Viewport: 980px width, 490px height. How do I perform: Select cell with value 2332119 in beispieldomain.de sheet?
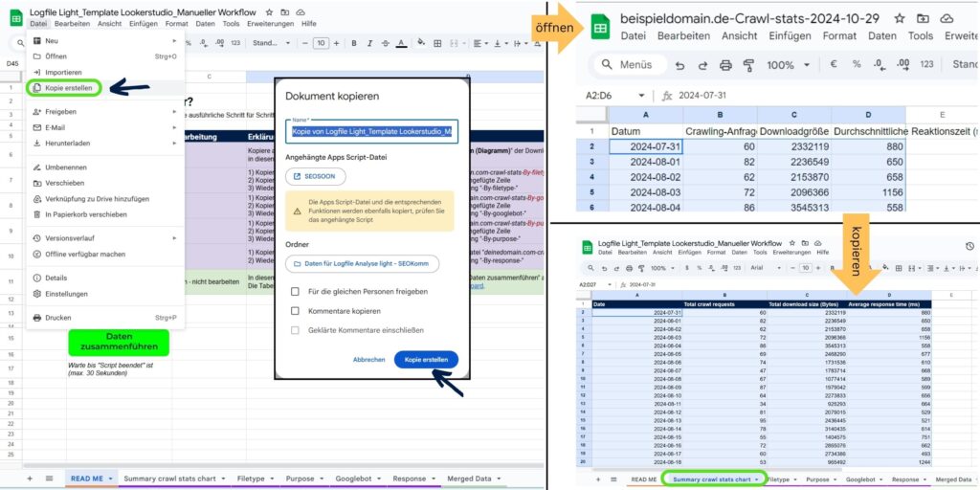coord(793,146)
